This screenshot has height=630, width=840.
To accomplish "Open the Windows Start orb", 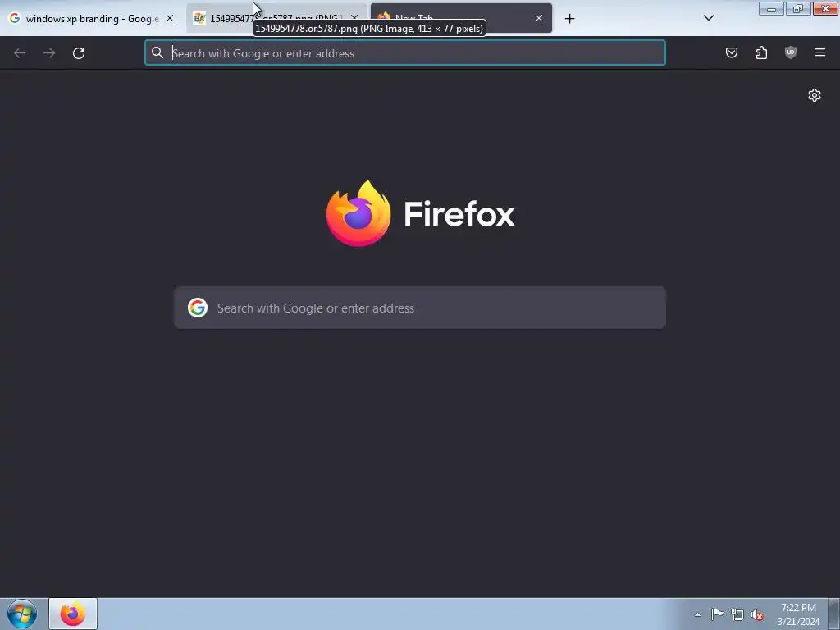I will coord(22,614).
